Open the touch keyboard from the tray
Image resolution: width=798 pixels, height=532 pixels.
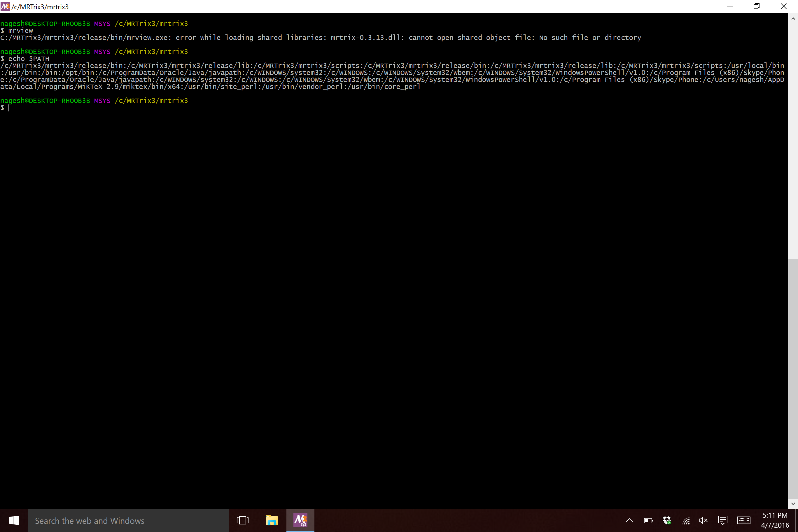743,520
